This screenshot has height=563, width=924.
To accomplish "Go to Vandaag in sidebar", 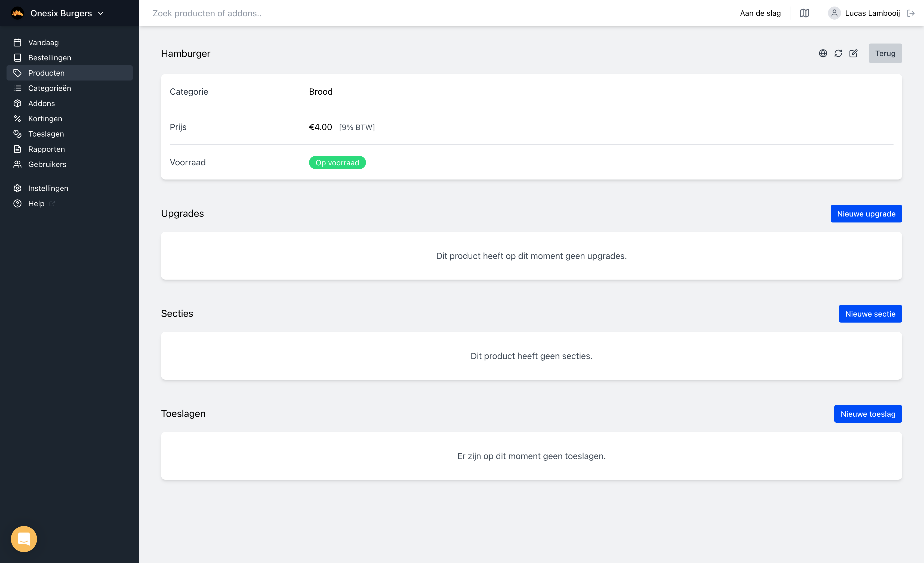I will click(x=69, y=42).
